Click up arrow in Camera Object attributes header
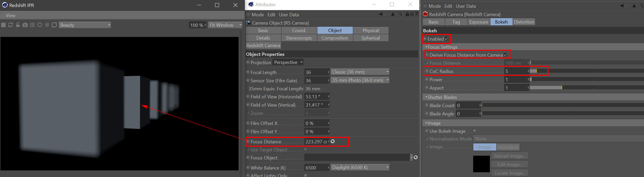Image resolution: width=644 pixels, height=177 pixels. [x=393, y=14]
